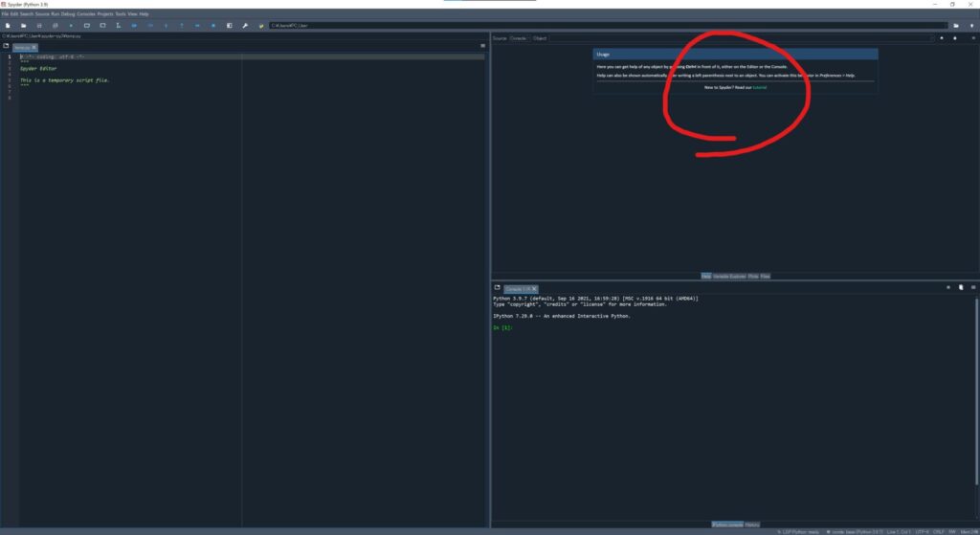Stop debugging with the square icon
Viewport: 980px width, 535px height.
click(213, 26)
